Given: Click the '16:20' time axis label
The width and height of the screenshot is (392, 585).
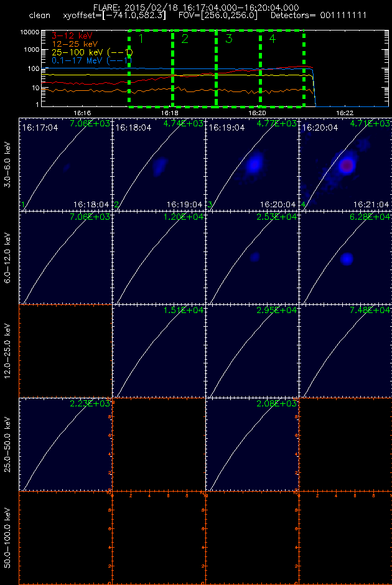Looking at the screenshot, I should point(256,112).
